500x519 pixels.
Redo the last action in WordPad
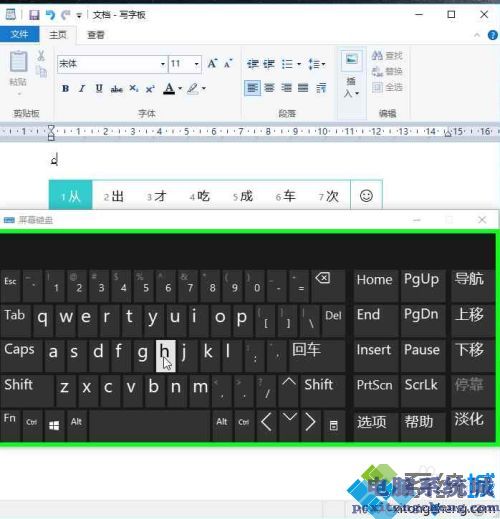65,15
